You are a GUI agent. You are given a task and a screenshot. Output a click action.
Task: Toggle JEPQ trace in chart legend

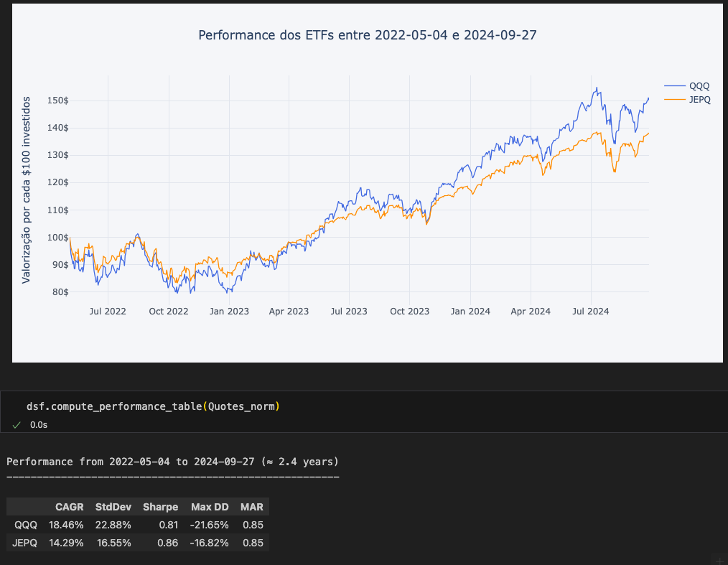699,100
